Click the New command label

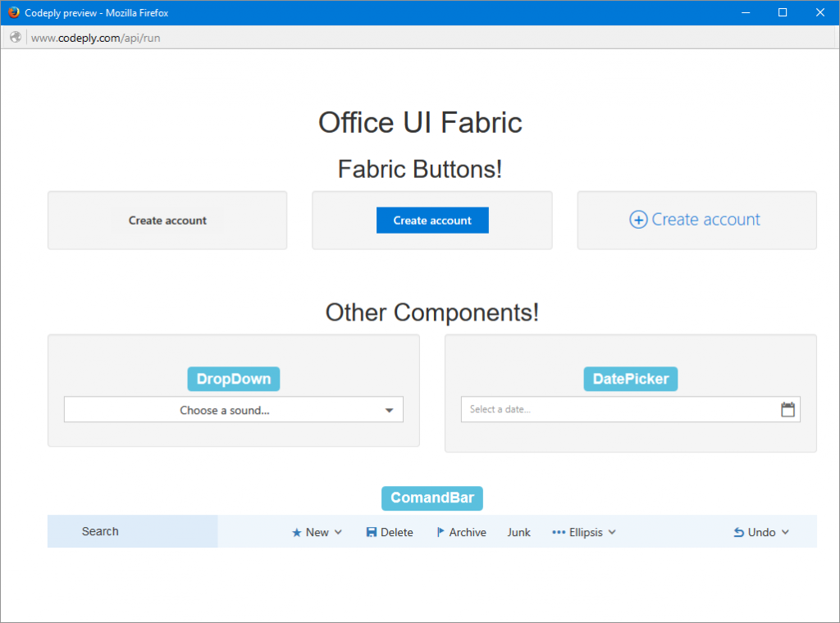[317, 533]
